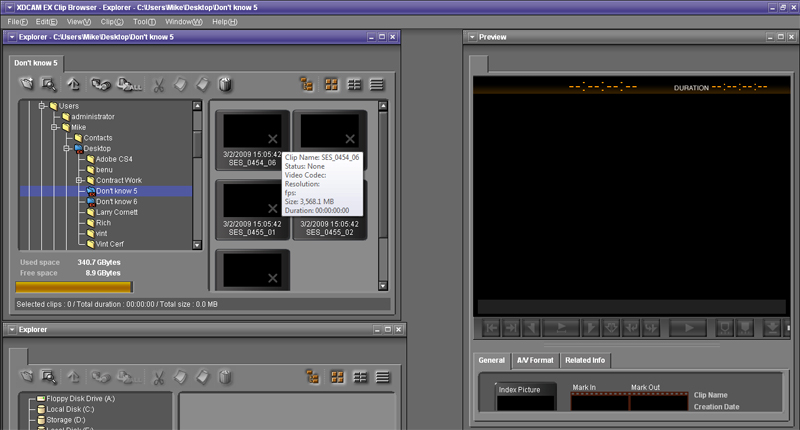Collapse the Users folder in tree

click(x=42, y=106)
